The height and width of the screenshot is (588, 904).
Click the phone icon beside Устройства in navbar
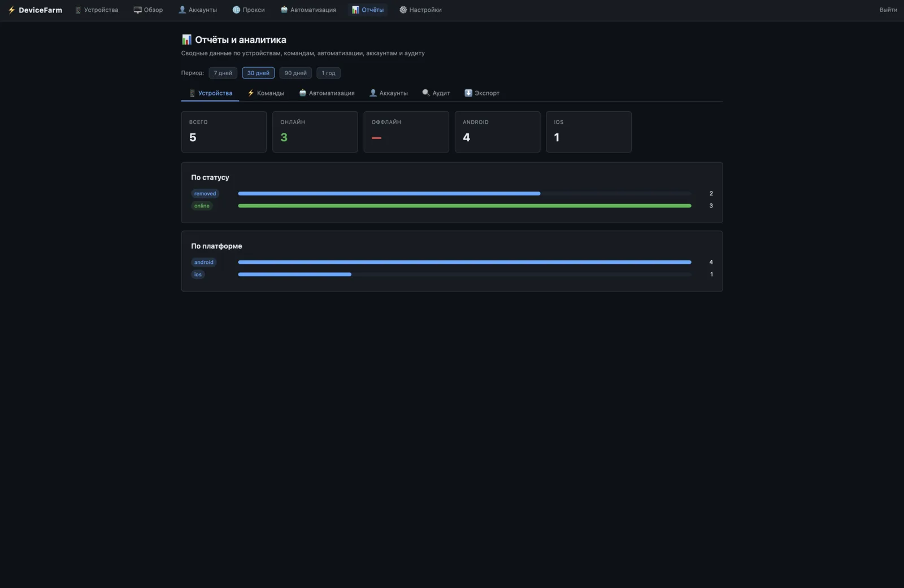(x=79, y=10)
